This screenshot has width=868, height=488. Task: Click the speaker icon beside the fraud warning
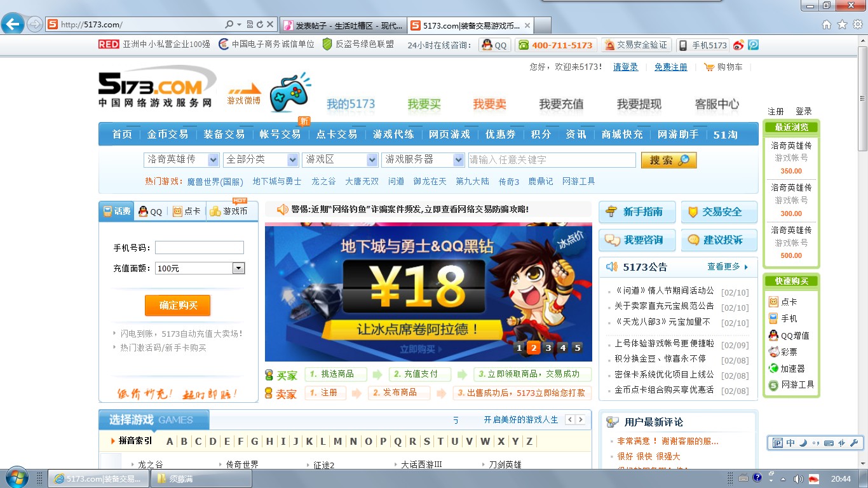click(282, 209)
